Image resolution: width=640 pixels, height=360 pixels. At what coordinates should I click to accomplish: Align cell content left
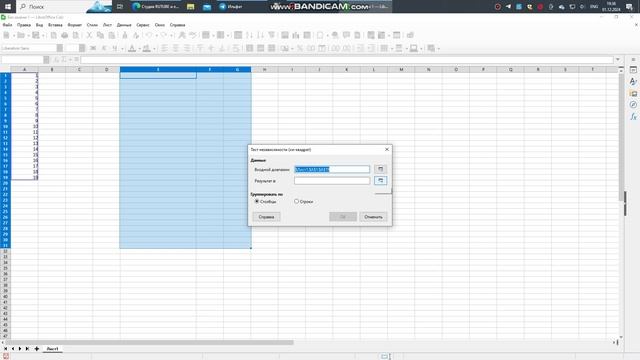pos(164,49)
